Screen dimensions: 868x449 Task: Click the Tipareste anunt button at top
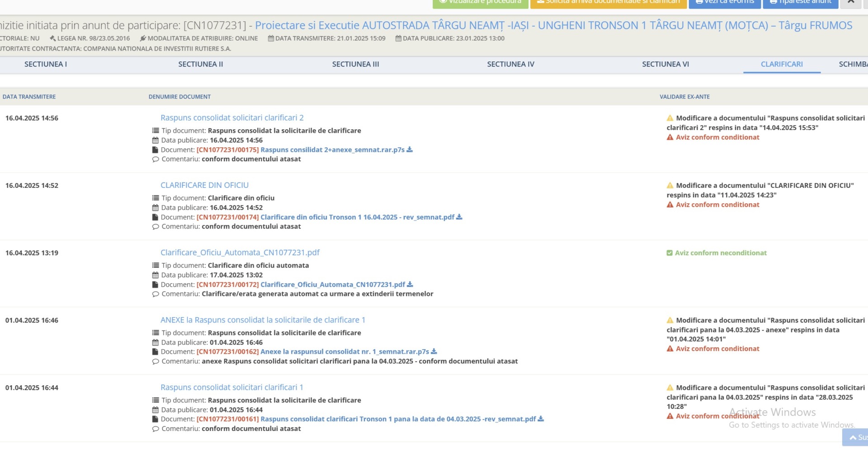(x=801, y=3)
